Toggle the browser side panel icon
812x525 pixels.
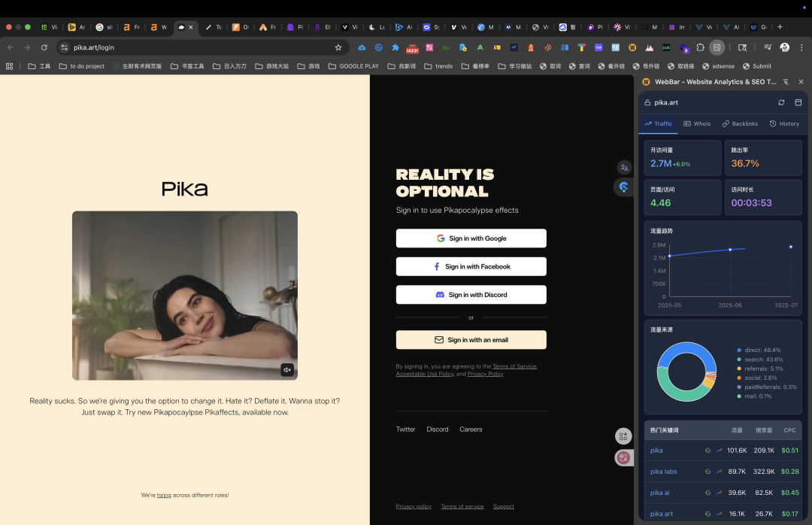click(717, 47)
